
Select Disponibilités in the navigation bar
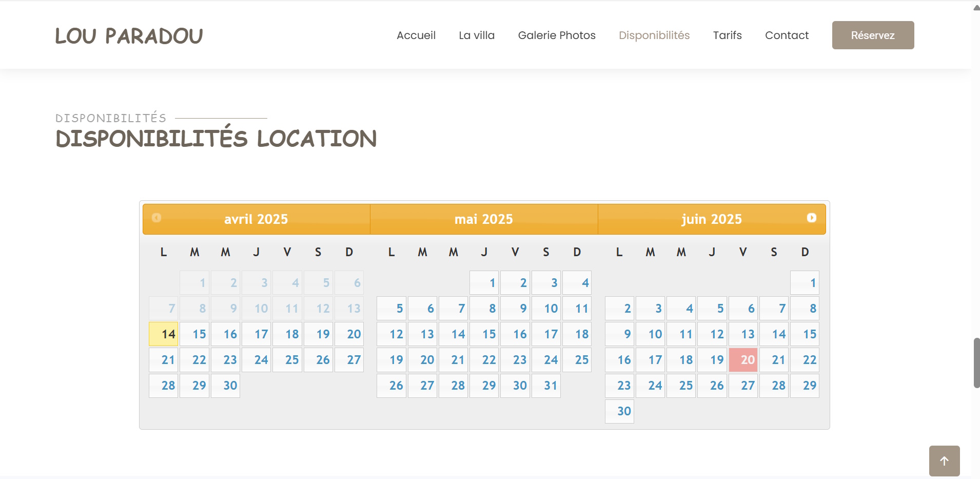pos(654,35)
